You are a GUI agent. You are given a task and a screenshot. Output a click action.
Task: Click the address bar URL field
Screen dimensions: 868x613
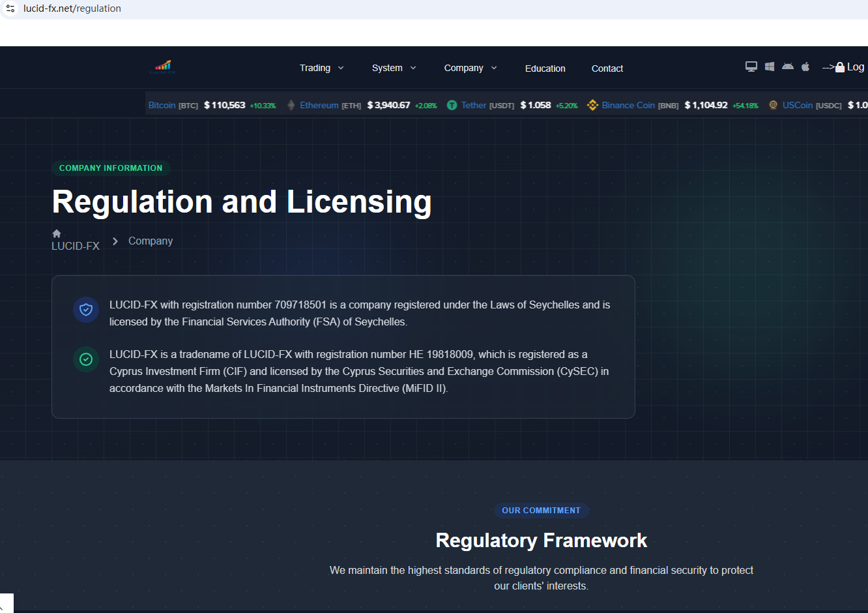[x=261, y=8]
